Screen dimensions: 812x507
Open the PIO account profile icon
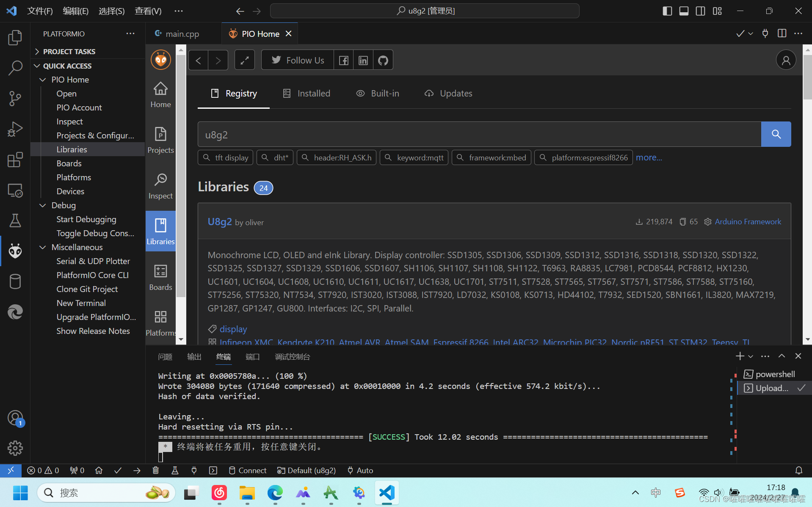pyautogui.click(x=786, y=60)
